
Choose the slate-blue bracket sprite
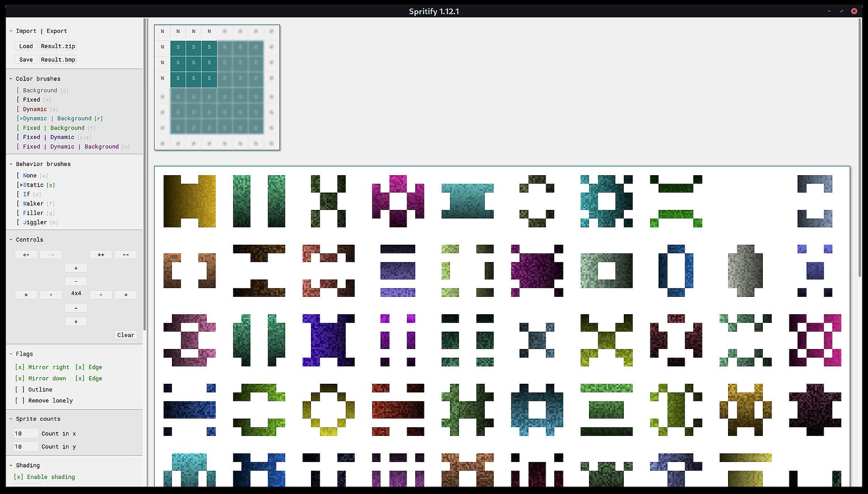(x=815, y=201)
